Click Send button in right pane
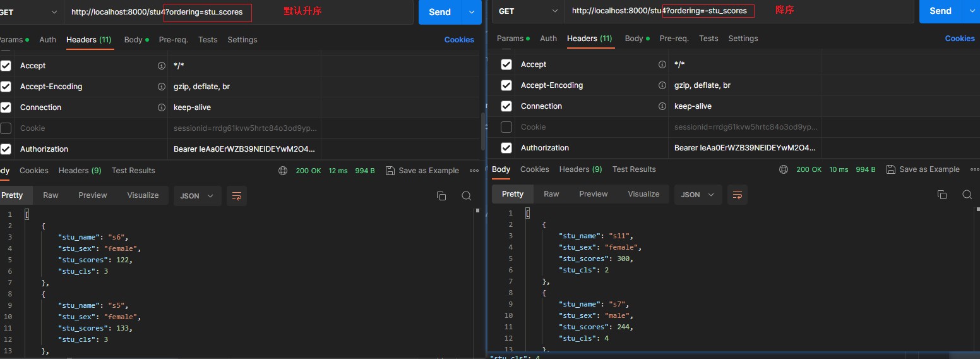980x359 pixels. pyautogui.click(x=940, y=11)
